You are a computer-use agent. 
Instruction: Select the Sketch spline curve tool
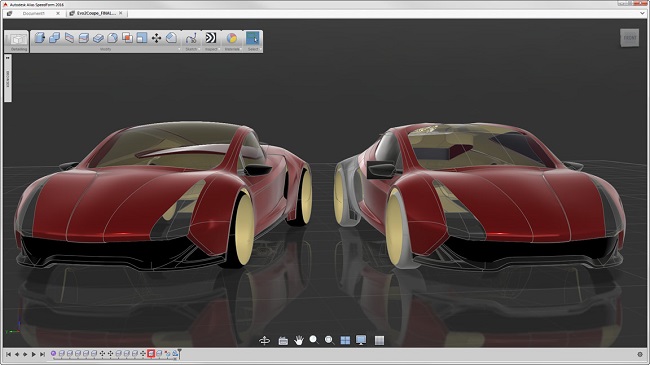click(191, 38)
